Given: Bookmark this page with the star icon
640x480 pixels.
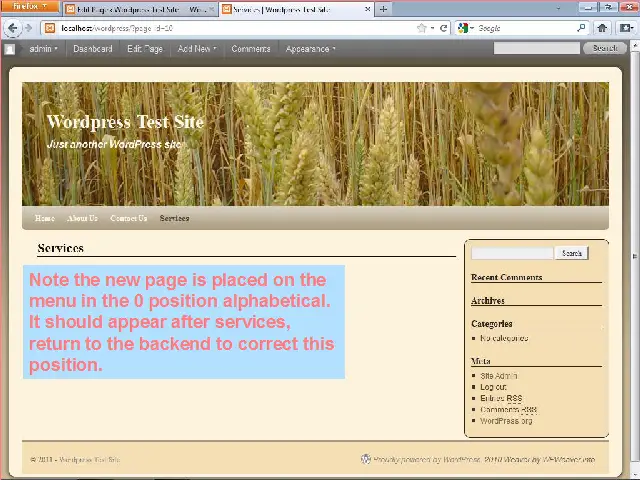Looking at the screenshot, I should click(422, 28).
